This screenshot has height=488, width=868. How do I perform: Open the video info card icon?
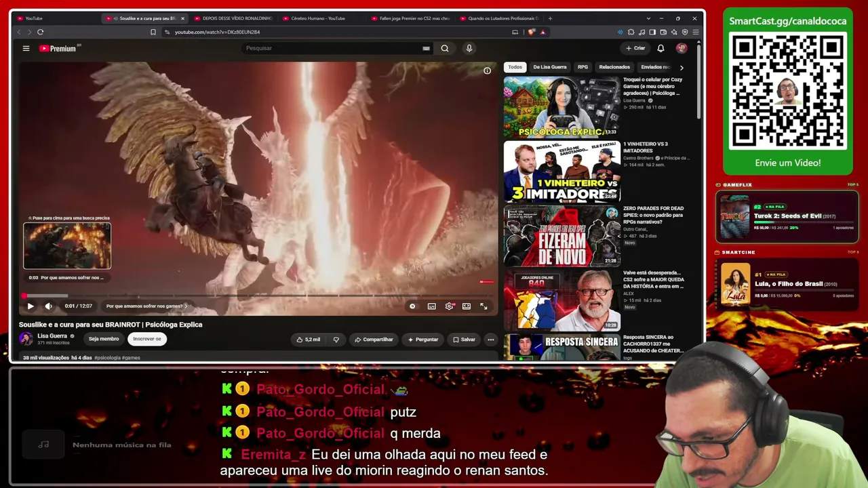487,70
